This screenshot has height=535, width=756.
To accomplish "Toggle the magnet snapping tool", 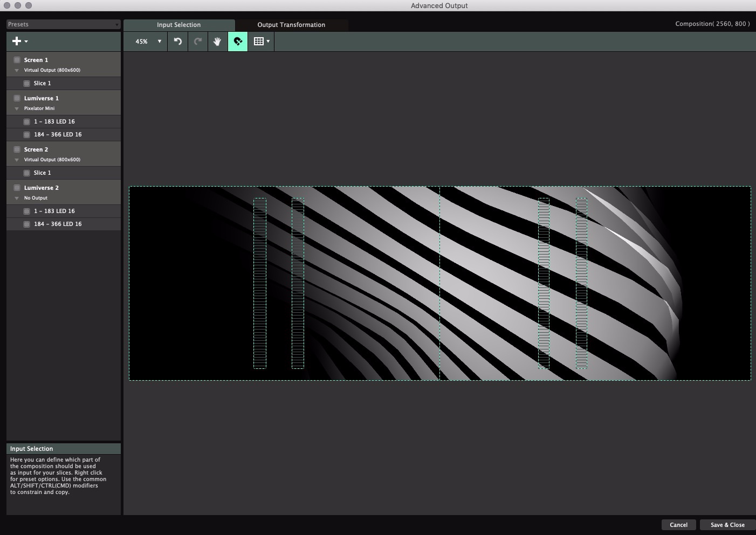I will pyautogui.click(x=238, y=42).
